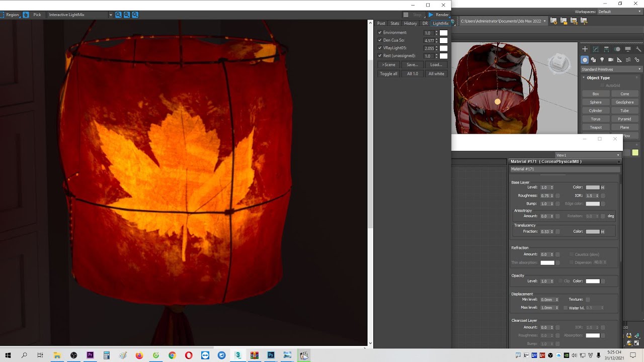Image resolution: width=644 pixels, height=362 pixels.
Task: Click the last project folder icon in 3ds Max toolbar
Action: click(x=584, y=21)
